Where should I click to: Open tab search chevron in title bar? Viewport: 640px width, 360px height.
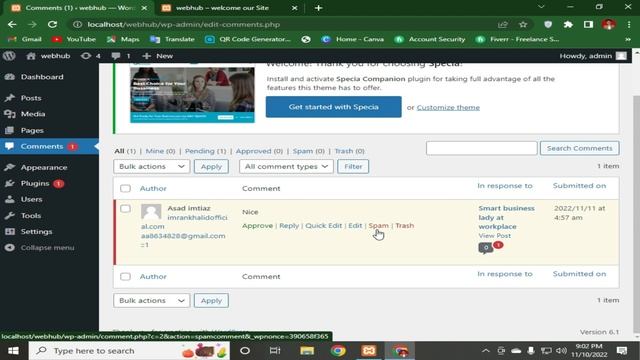coord(541,7)
